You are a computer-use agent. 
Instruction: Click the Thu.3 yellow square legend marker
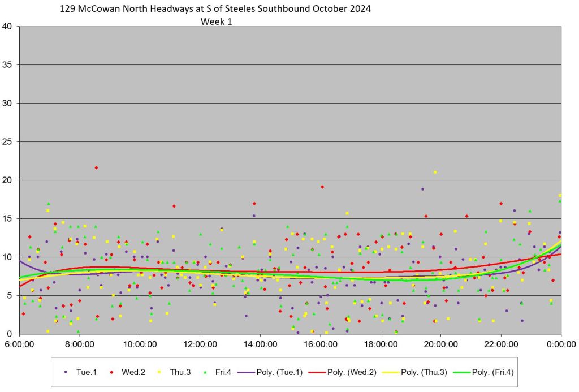point(159,372)
